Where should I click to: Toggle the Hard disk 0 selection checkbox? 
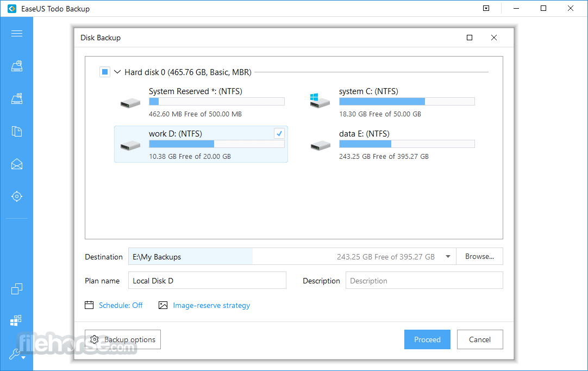point(104,71)
